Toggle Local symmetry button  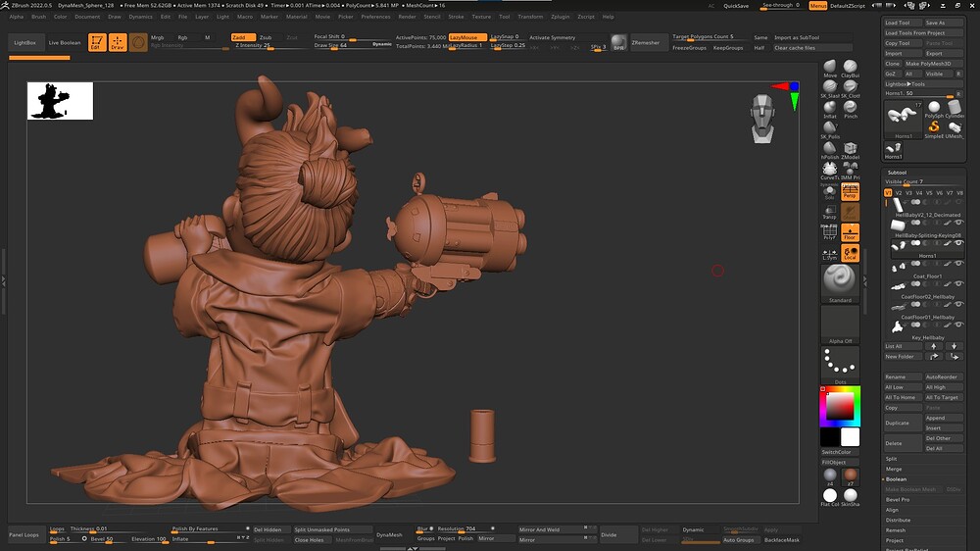pyautogui.click(x=850, y=253)
